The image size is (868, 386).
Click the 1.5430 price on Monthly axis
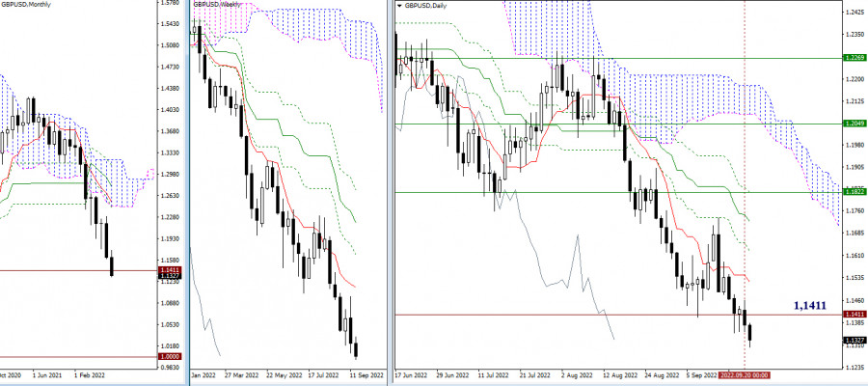(168, 24)
